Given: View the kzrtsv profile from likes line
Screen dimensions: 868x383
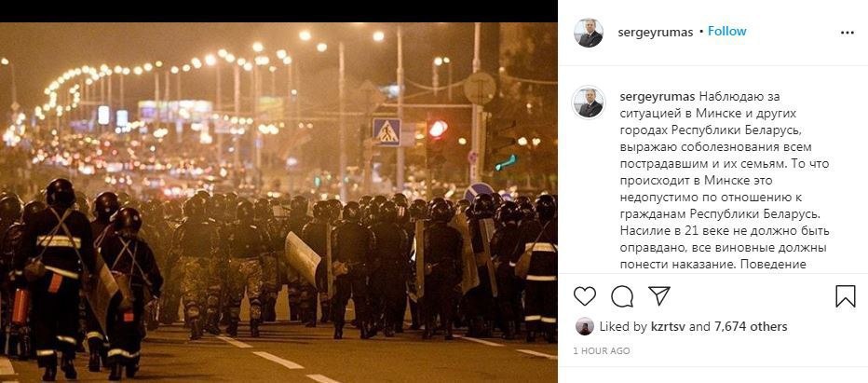Looking at the screenshot, I should pos(668,327).
